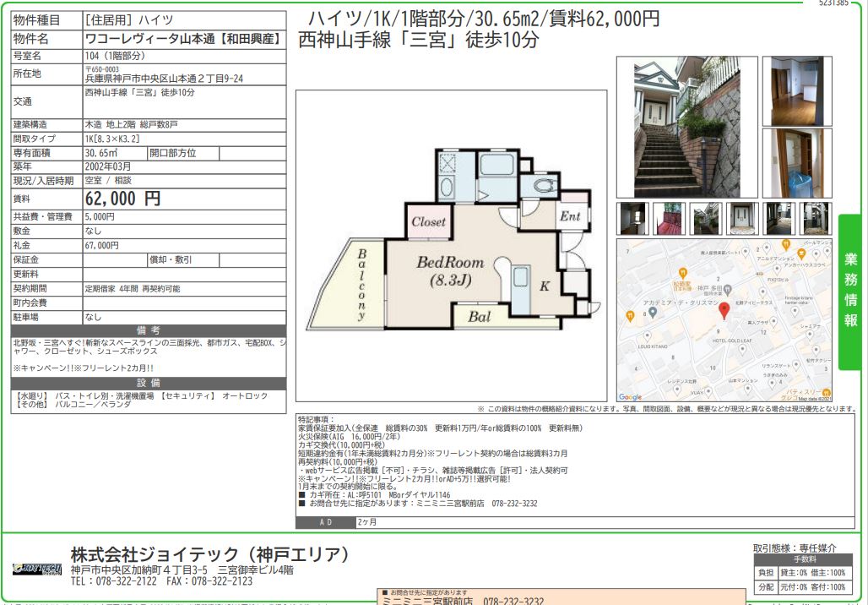Click the 設備 section header
This screenshot has height=605, width=868.
coord(149,383)
